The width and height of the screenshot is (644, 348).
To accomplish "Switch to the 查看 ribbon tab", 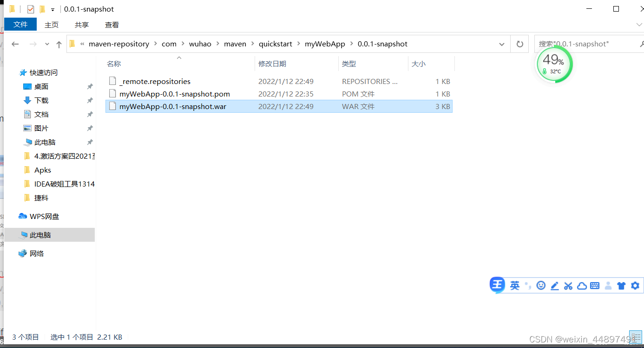I will pyautogui.click(x=112, y=25).
